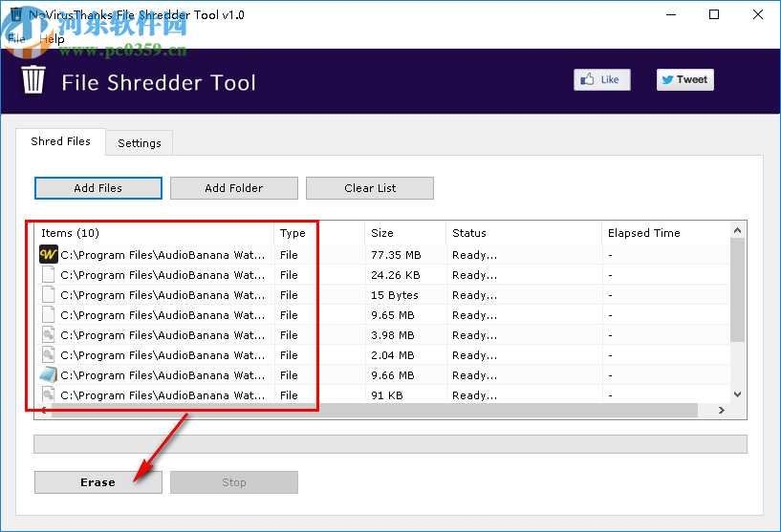Sort by the Status column header
Image resolution: width=781 pixels, height=532 pixels.
524,233
